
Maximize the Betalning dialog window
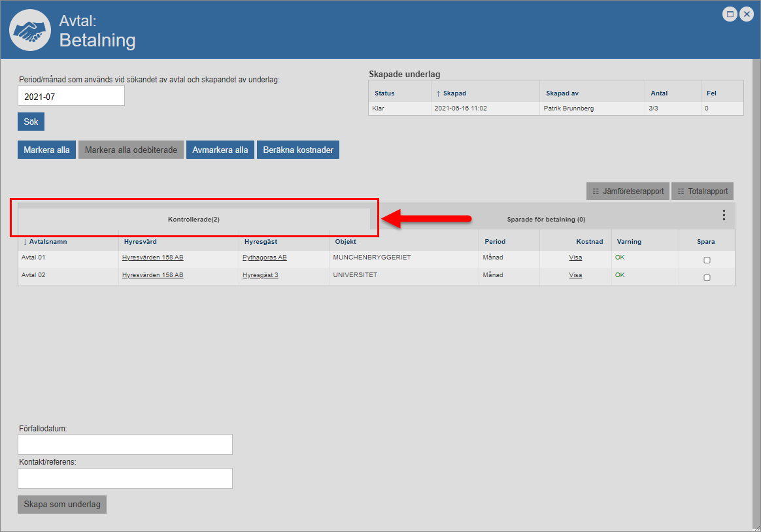click(730, 14)
